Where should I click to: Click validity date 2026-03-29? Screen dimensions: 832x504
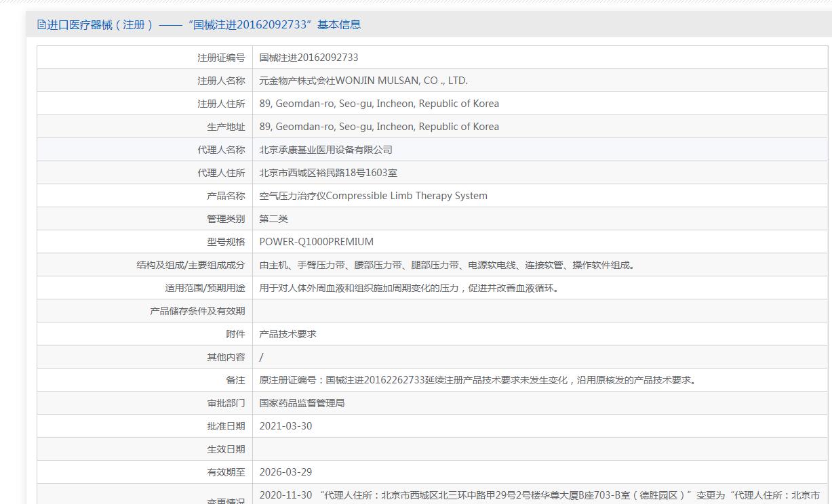[x=285, y=472]
